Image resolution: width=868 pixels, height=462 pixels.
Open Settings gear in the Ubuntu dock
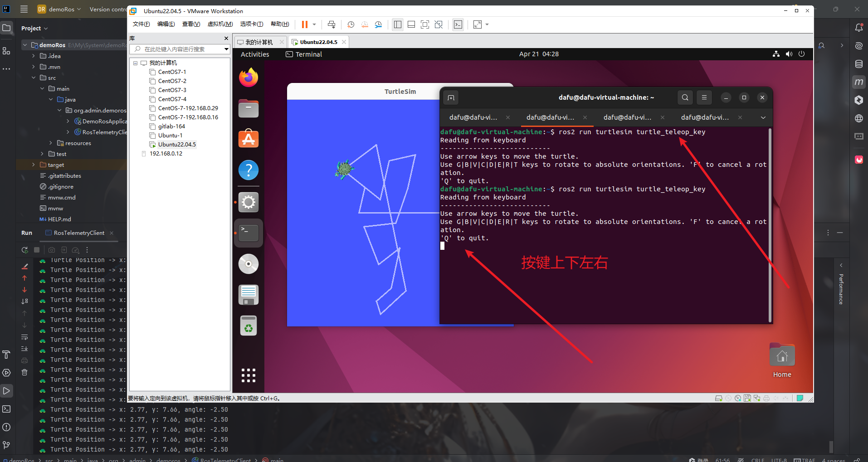pyautogui.click(x=249, y=202)
